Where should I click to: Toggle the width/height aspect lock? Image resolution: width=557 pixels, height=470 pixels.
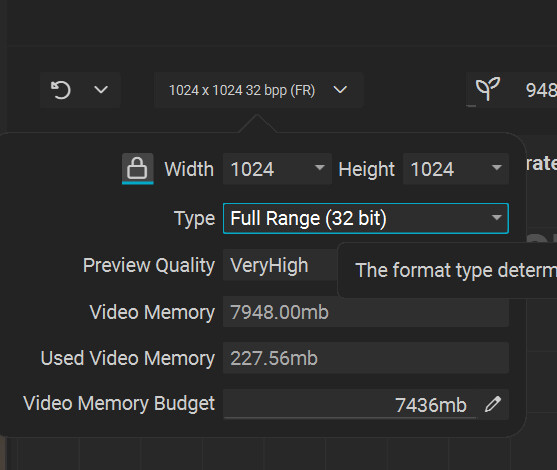137,168
